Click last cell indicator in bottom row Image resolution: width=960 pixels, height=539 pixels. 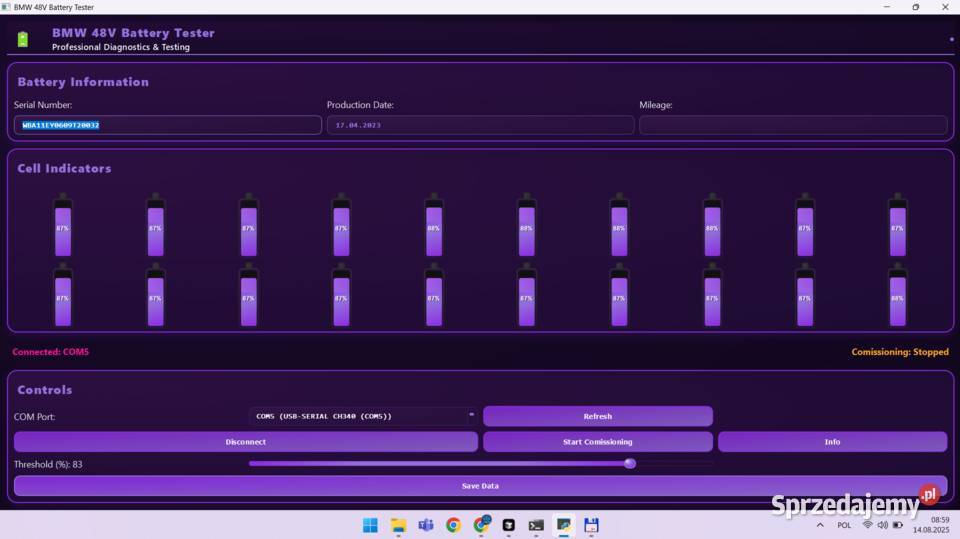(x=897, y=295)
